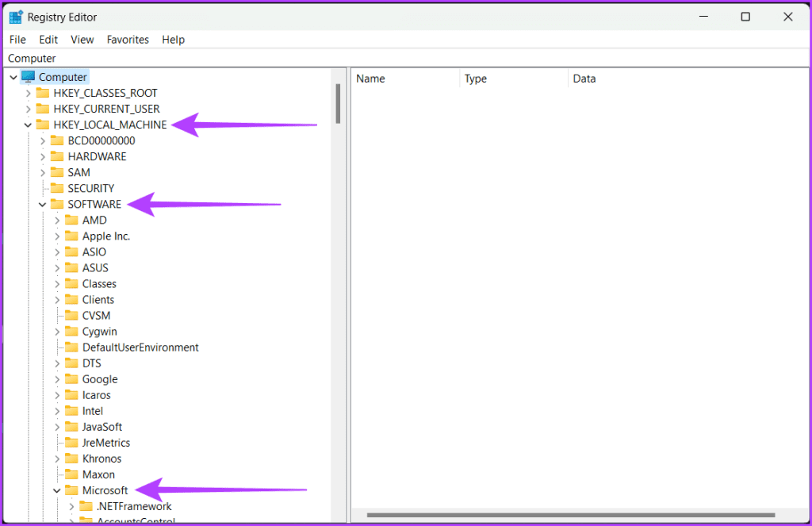The image size is (812, 526).
Task: Click the values pane horizontal scrollbar
Action: tap(571, 515)
